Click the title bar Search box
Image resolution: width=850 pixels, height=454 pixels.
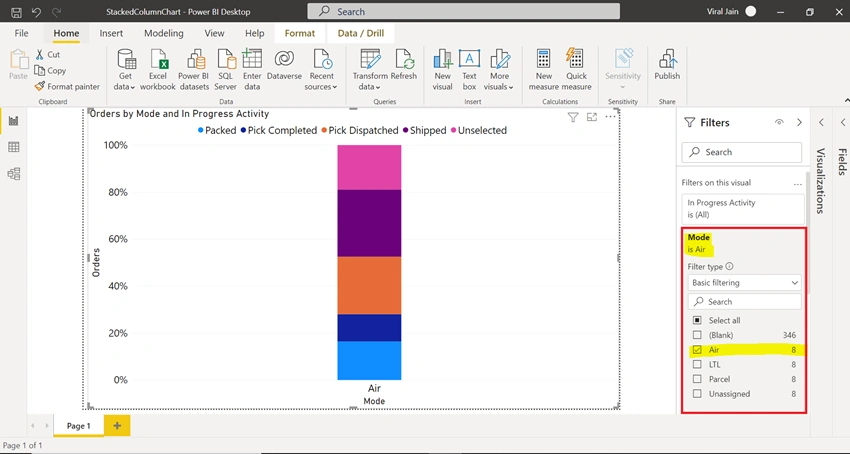point(463,11)
